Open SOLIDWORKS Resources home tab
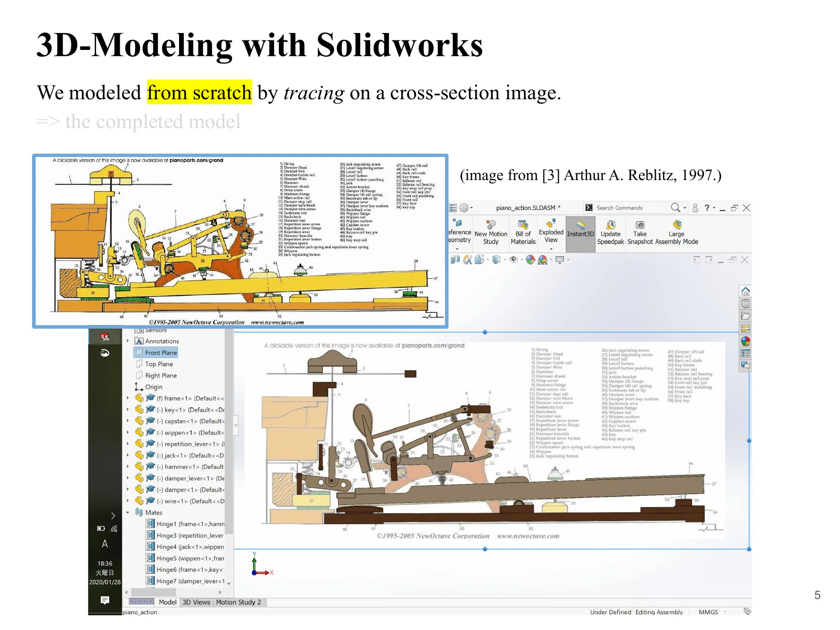840x630 pixels. pos(745,291)
